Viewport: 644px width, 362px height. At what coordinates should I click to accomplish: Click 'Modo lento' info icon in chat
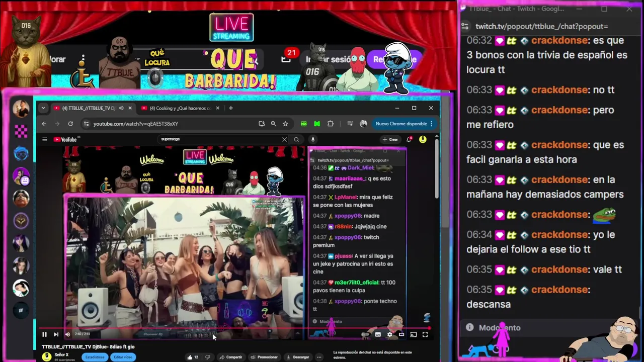pyautogui.click(x=469, y=327)
